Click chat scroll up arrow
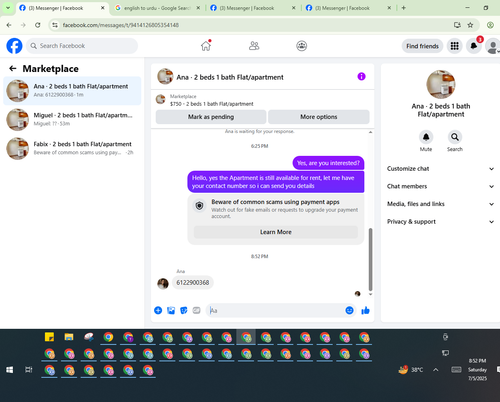Image resolution: width=500 pixels, height=402 pixels. click(370, 132)
